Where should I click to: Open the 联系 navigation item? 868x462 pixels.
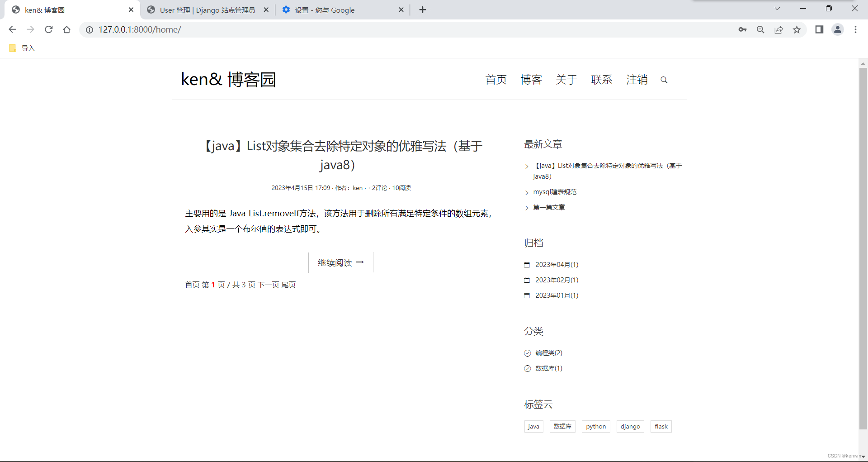[x=602, y=80]
